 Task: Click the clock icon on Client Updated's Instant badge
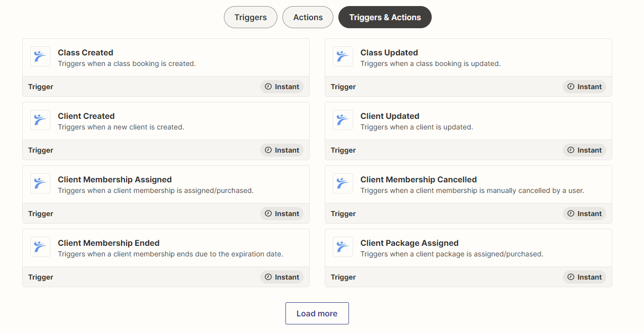(x=570, y=150)
